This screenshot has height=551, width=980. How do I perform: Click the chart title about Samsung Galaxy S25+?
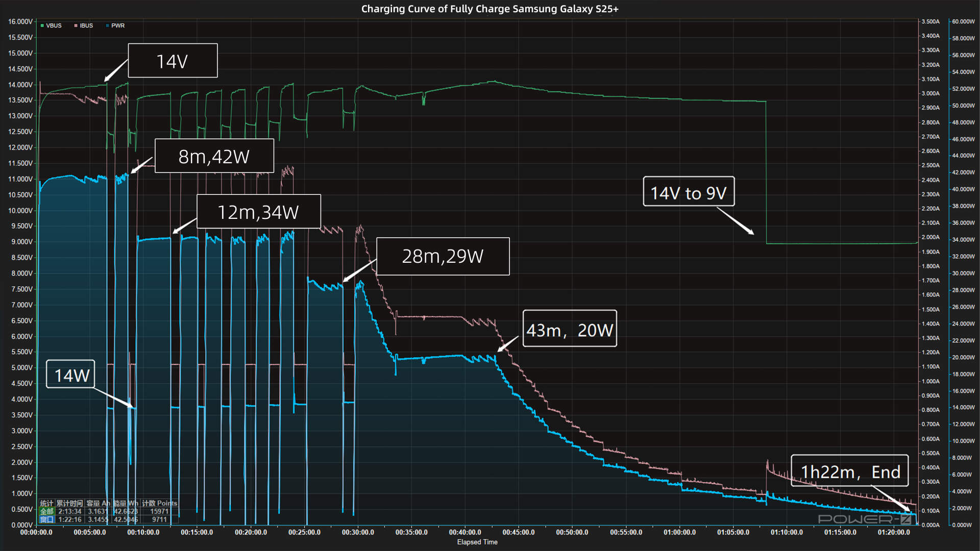(x=490, y=9)
